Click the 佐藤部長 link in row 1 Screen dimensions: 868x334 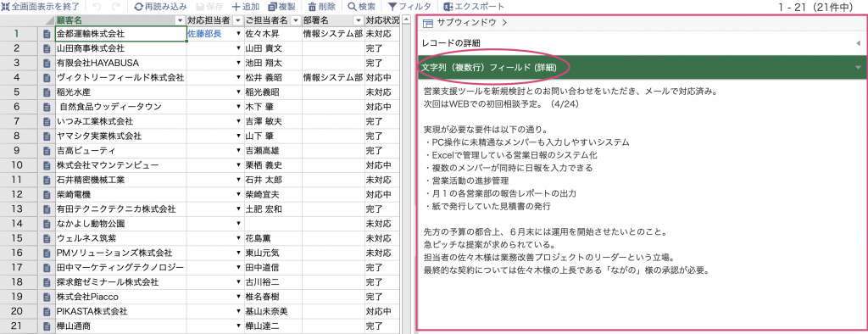tap(205, 34)
